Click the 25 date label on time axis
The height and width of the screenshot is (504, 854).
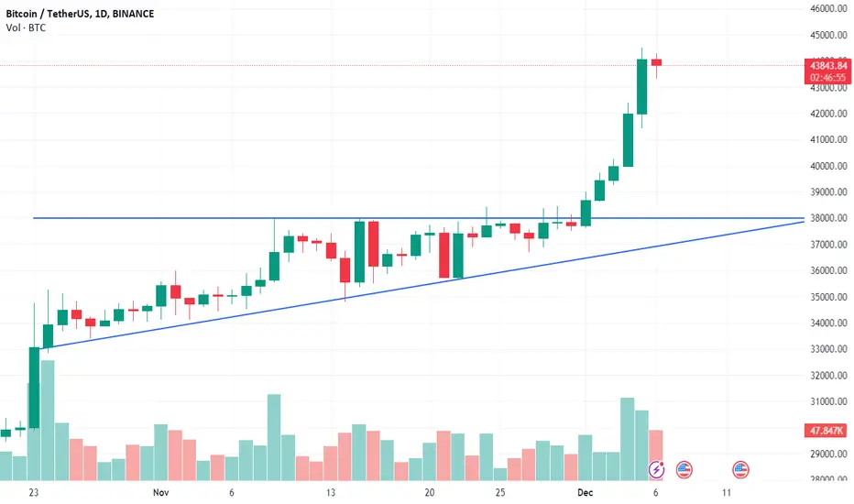tap(500, 493)
